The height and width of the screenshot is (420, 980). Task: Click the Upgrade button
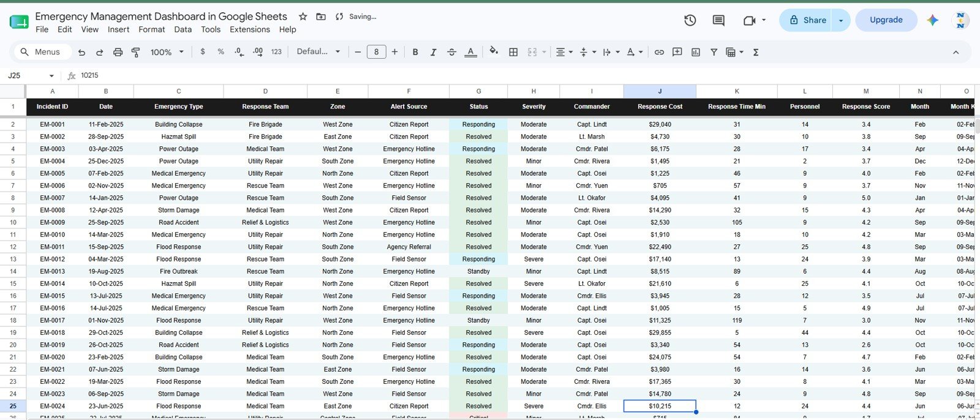click(x=886, y=20)
